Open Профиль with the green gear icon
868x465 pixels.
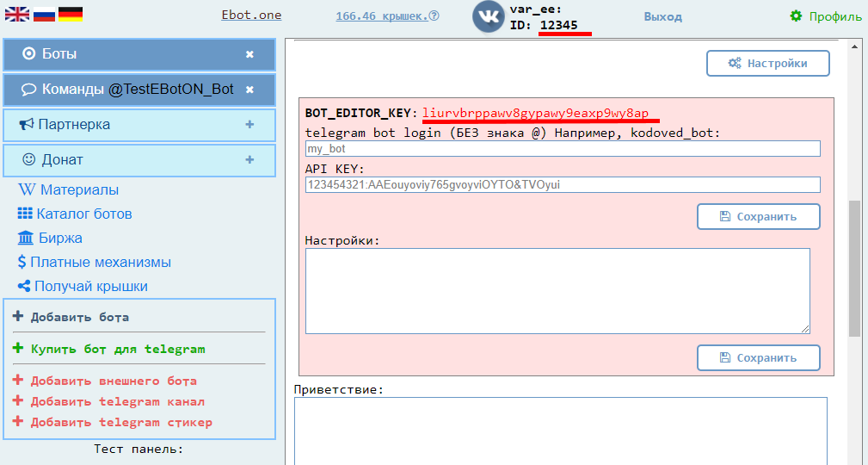tap(825, 16)
